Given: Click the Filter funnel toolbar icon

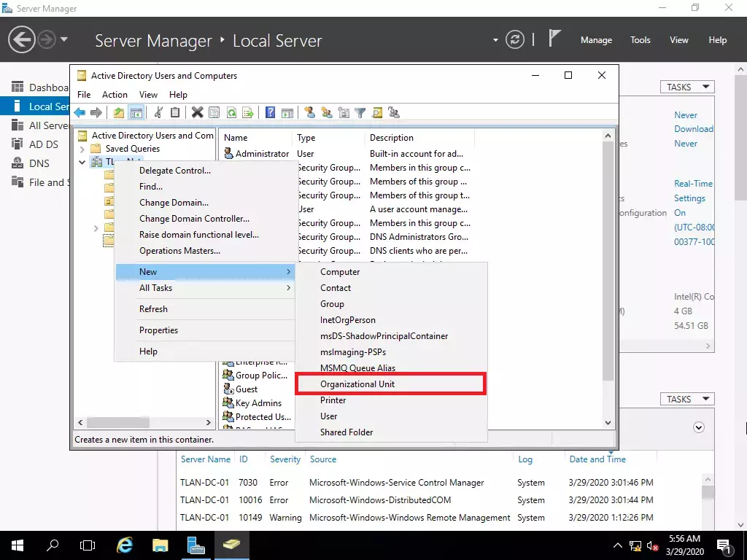Looking at the screenshot, I should pos(360,113).
